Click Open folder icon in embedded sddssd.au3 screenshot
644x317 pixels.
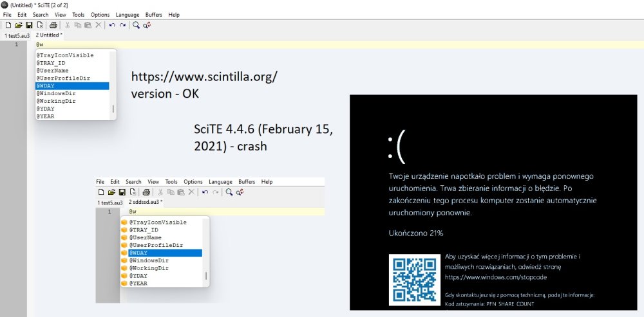111,192
